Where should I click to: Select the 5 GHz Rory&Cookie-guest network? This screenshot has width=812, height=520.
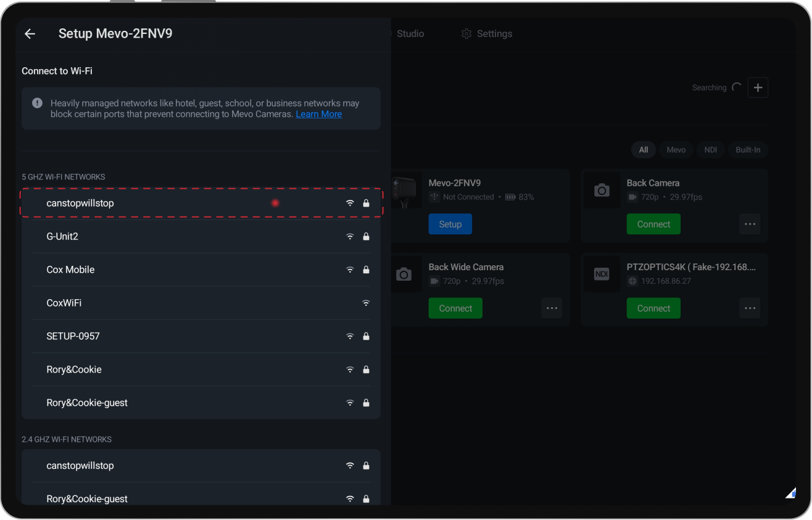201,403
